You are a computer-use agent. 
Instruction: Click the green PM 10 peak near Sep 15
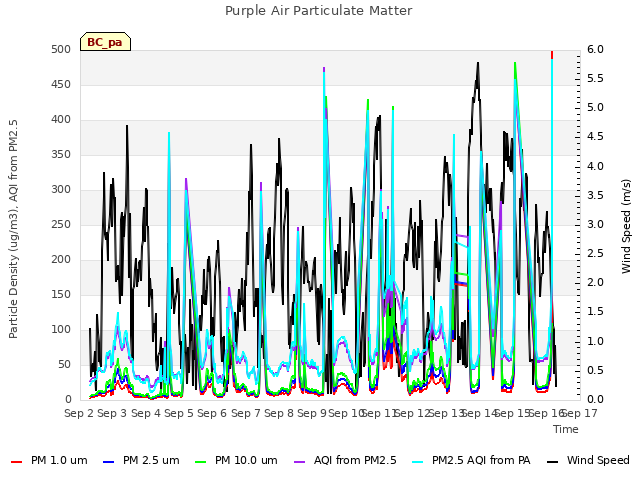(x=515, y=64)
